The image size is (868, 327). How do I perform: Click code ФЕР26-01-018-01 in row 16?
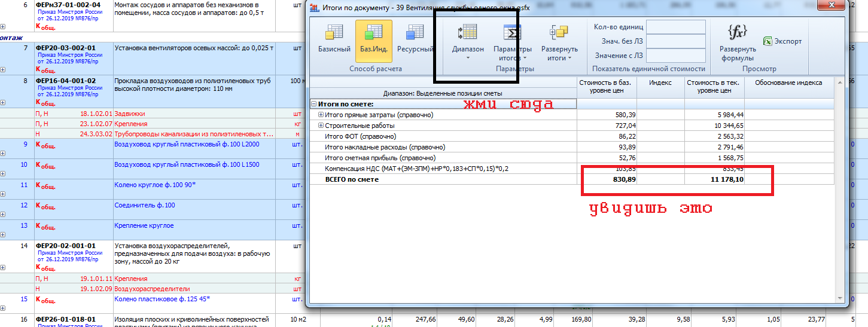pyautogui.click(x=66, y=320)
